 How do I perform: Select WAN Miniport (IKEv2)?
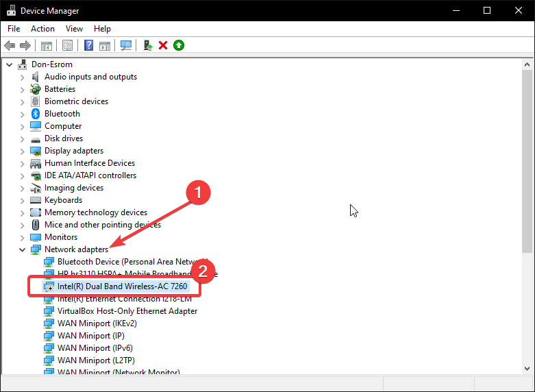point(97,323)
